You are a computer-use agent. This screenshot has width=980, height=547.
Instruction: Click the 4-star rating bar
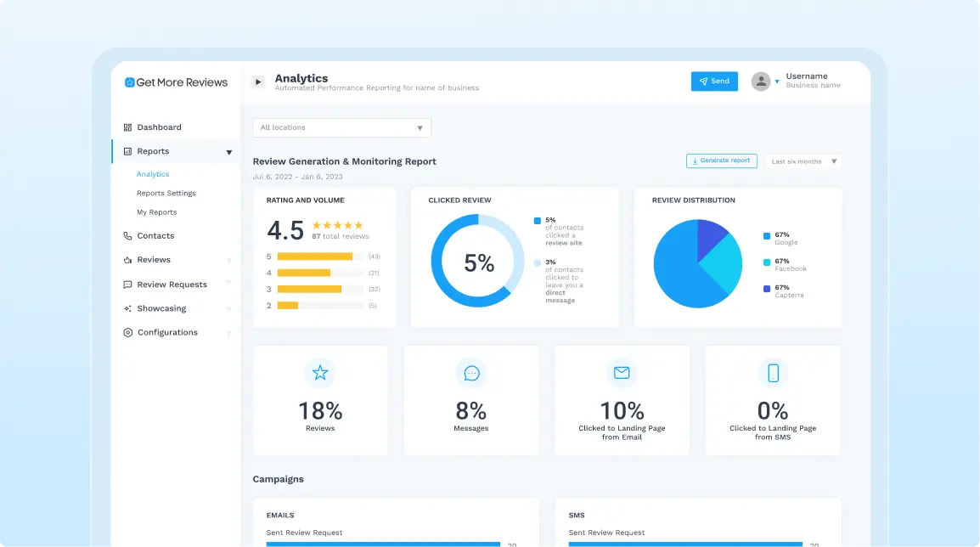pyautogui.click(x=320, y=273)
